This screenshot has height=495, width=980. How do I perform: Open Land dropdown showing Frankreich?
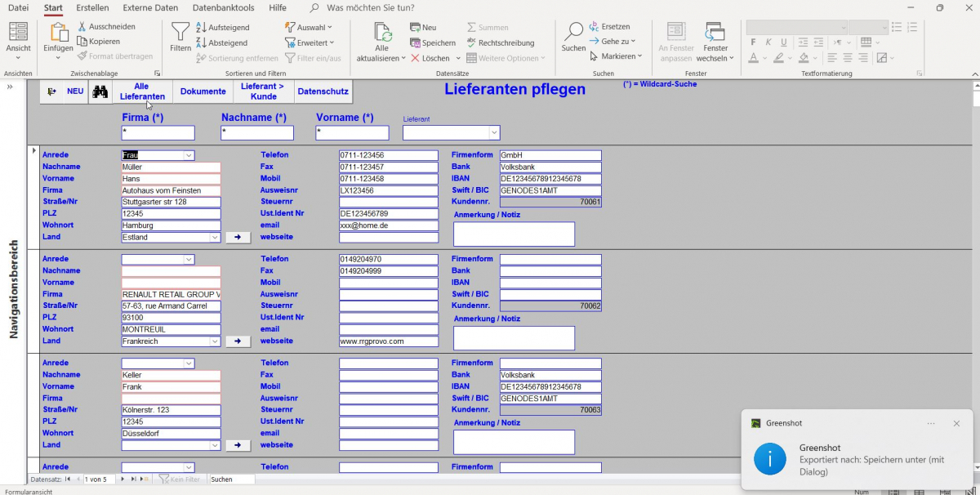215,341
